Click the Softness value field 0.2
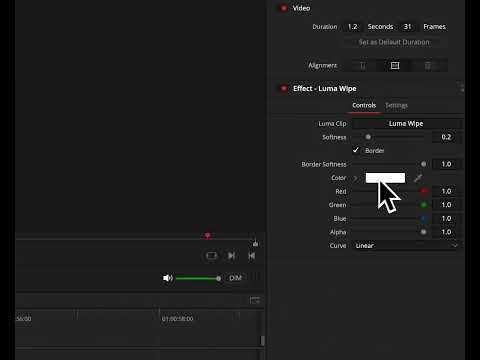Viewport: 480px width, 360px height. pyautogui.click(x=446, y=137)
